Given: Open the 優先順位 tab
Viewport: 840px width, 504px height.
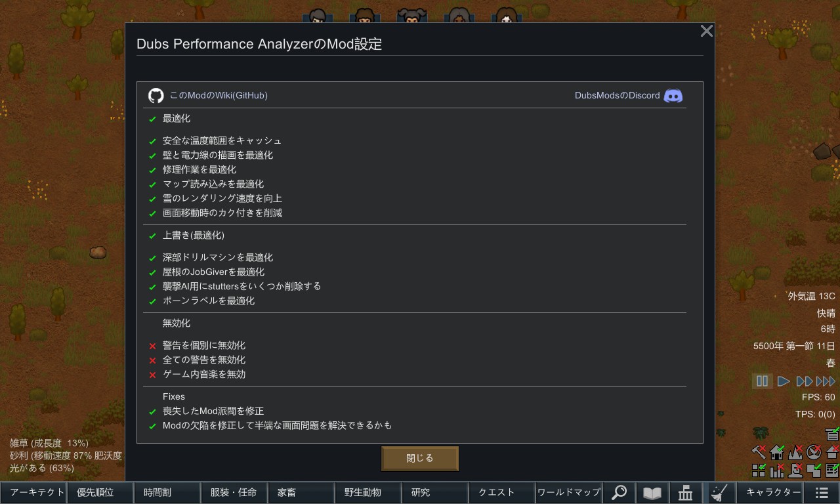Looking at the screenshot, I should click(100, 492).
